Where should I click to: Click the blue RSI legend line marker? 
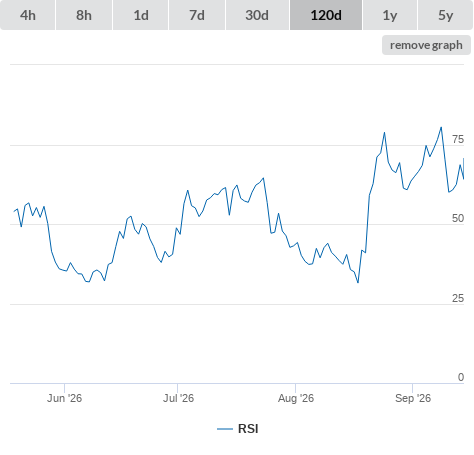[x=225, y=429]
